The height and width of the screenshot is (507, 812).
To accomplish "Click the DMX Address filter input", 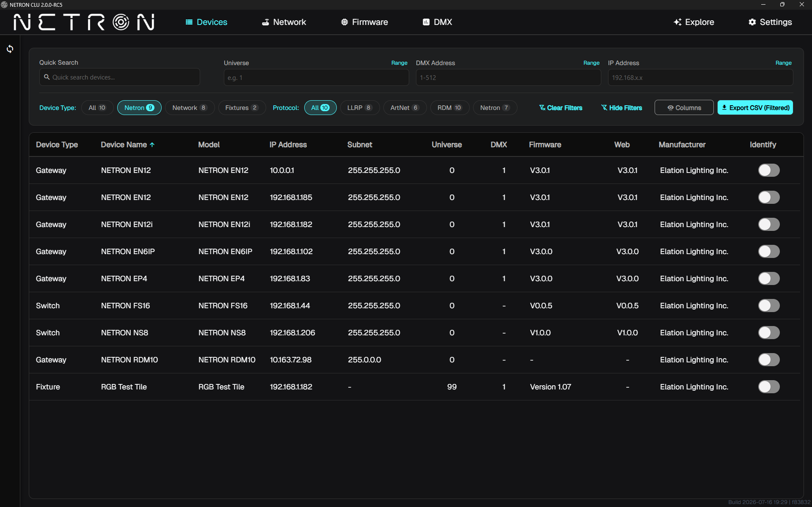I will (x=508, y=78).
